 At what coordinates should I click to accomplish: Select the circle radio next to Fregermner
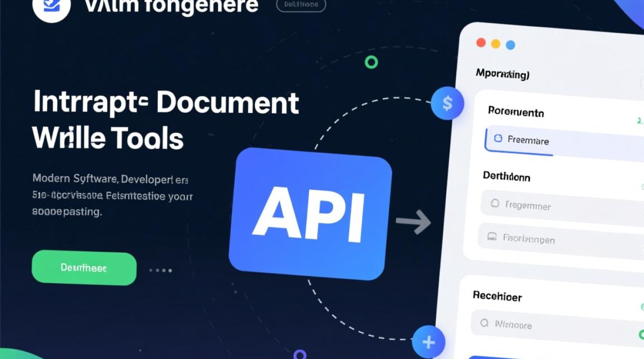495,203
